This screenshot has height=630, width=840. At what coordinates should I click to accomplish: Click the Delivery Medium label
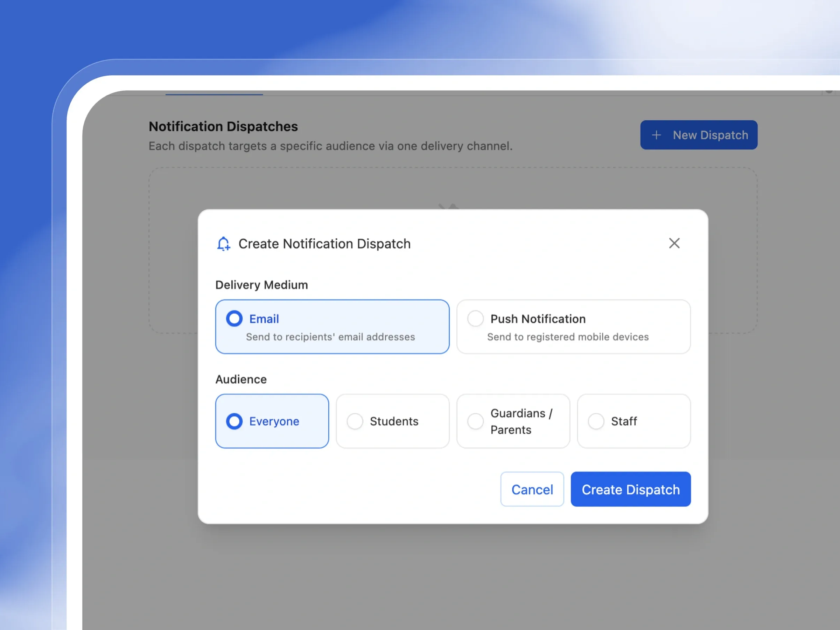coord(262,285)
